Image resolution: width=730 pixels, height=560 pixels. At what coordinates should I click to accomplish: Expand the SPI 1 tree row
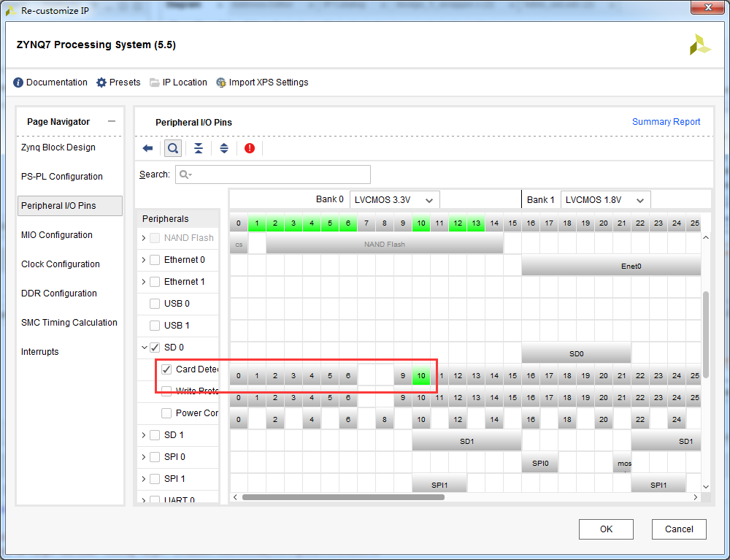tap(143, 478)
